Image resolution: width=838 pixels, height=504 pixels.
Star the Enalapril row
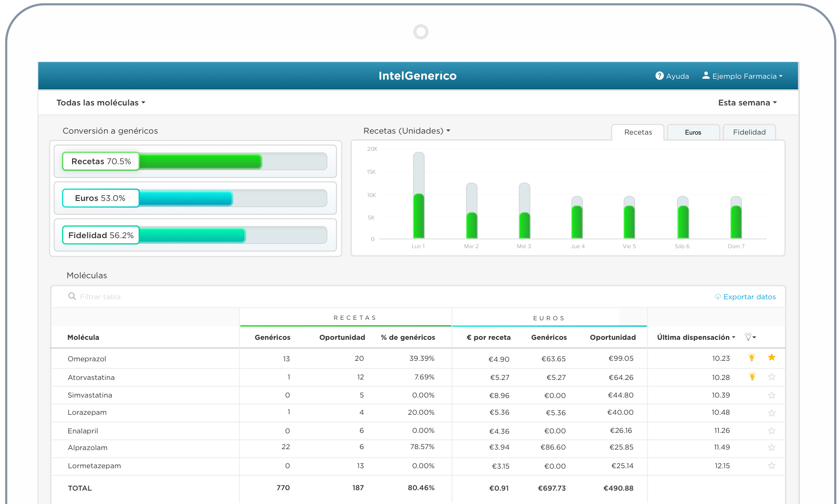772,430
